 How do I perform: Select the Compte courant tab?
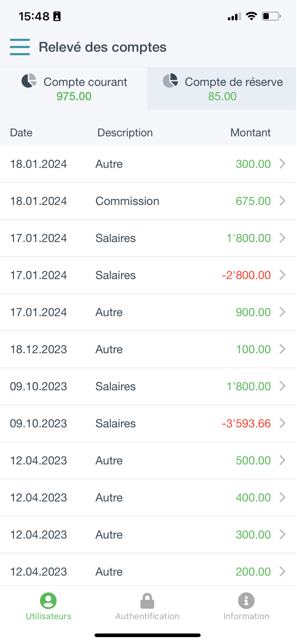(x=74, y=89)
